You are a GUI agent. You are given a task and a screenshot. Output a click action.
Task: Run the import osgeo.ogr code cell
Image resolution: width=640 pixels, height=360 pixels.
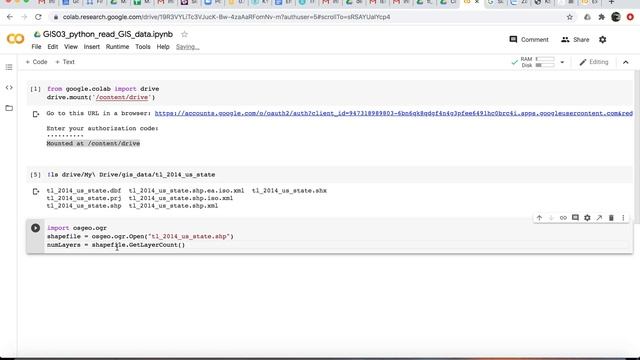click(x=36, y=228)
